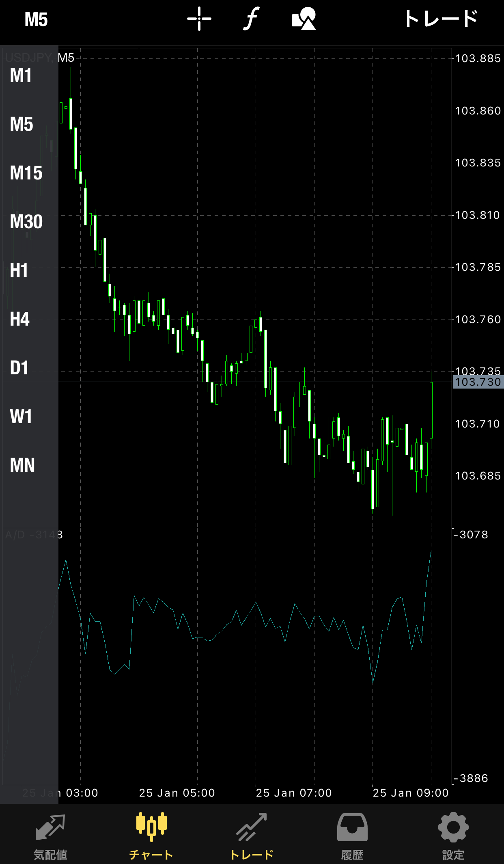Image resolution: width=504 pixels, height=864 pixels.
Task: Tap the 103.710 price axis label
Action: pyautogui.click(x=478, y=424)
